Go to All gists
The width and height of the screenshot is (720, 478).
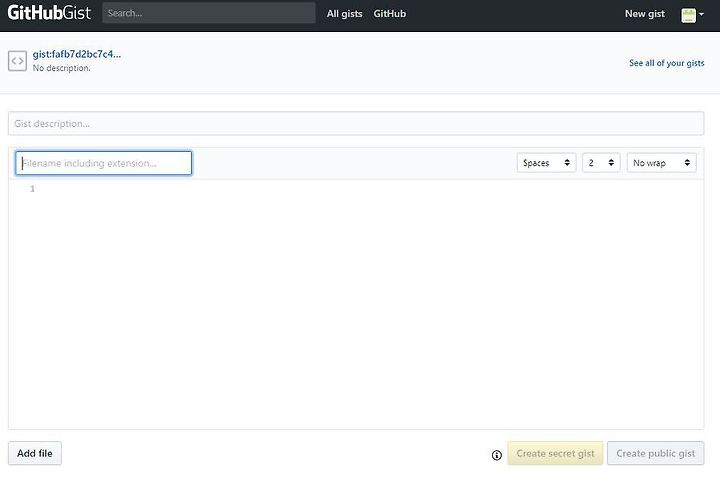tap(344, 14)
